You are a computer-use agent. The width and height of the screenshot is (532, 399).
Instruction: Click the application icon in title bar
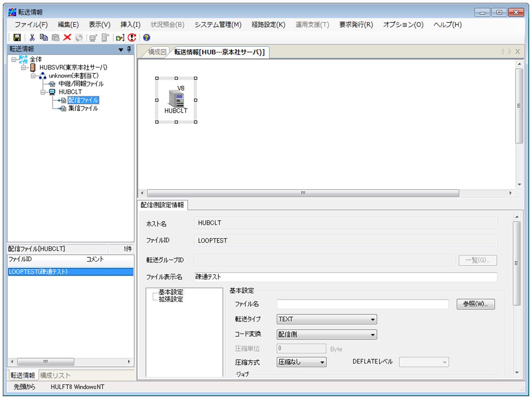12,12
